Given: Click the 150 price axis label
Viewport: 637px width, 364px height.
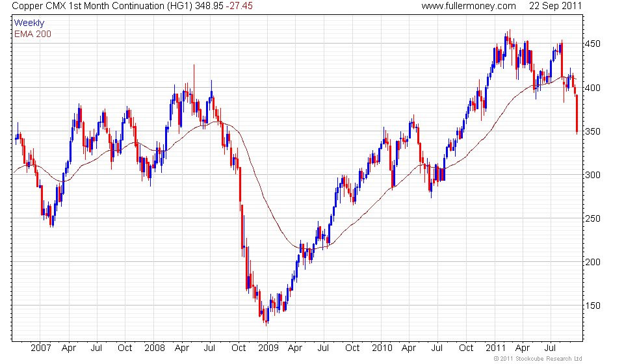Looking at the screenshot, I should pos(593,306).
